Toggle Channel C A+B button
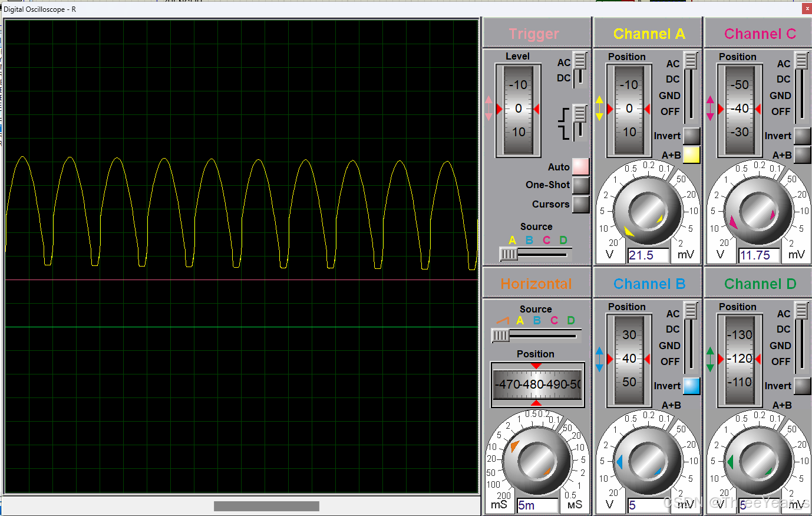 pyautogui.click(x=802, y=155)
